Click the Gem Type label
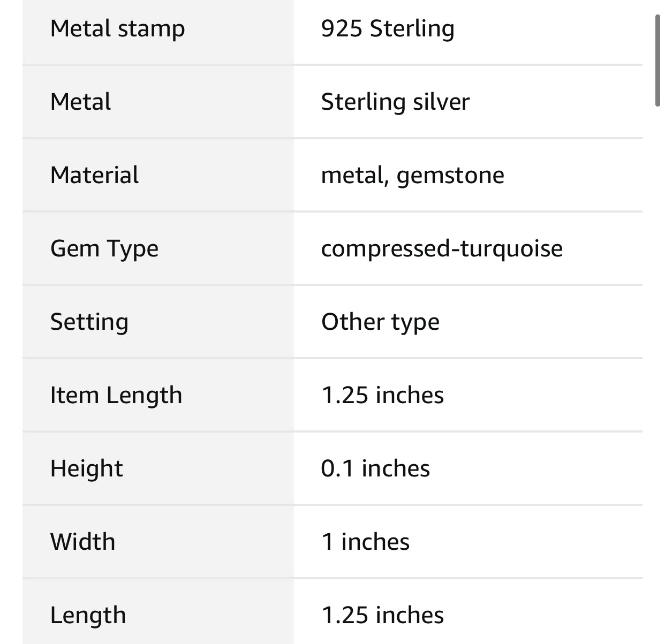The image size is (665, 644). tap(104, 249)
